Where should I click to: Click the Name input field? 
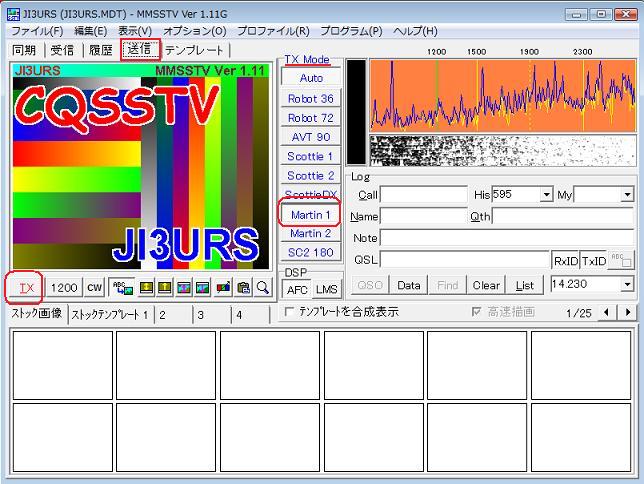coord(424,216)
